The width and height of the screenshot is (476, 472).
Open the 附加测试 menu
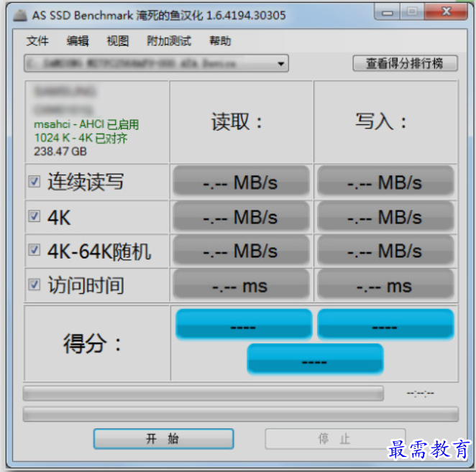pos(169,41)
